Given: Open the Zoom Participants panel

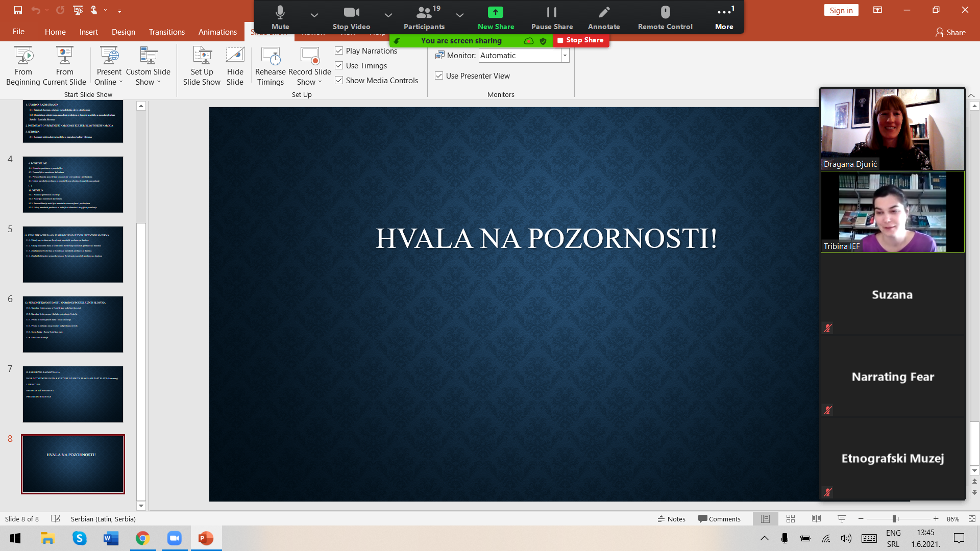Looking at the screenshot, I should (424, 17).
